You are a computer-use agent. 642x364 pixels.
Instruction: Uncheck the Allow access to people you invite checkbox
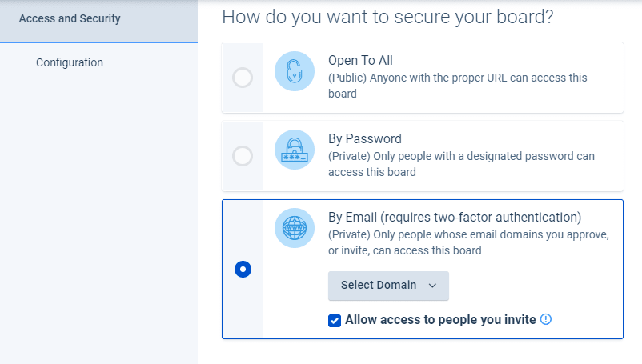point(335,320)
